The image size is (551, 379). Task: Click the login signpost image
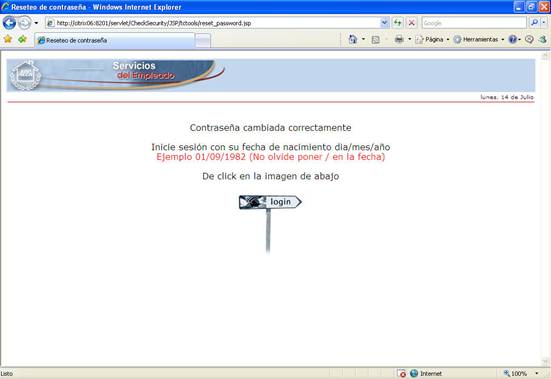tap(270, 223)
